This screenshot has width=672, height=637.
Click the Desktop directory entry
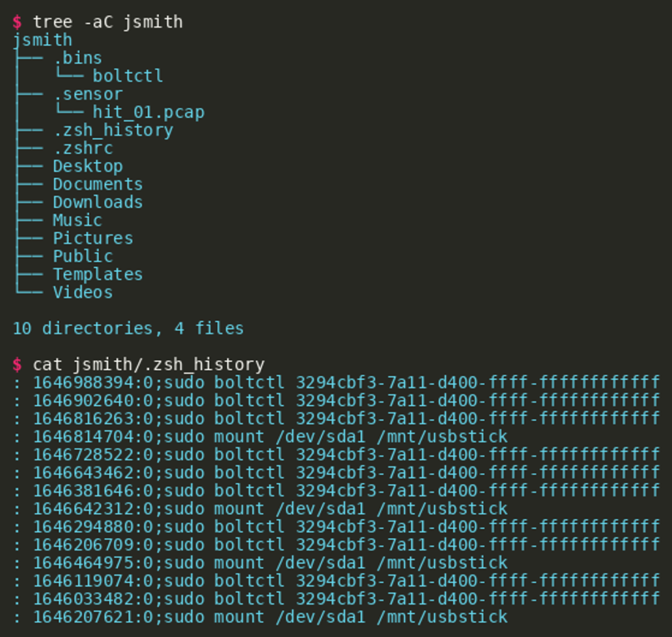click(x=87, y=167)
